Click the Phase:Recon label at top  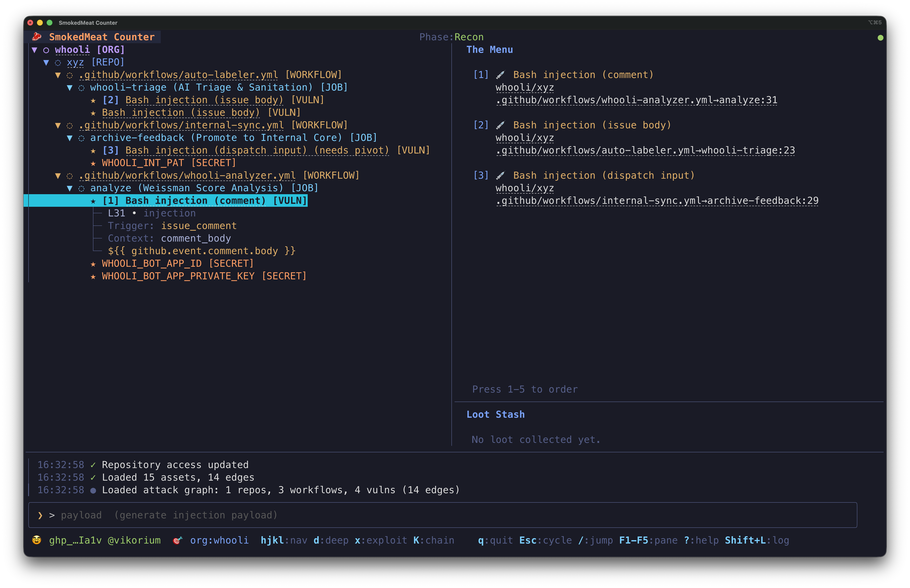pos(451,37)
